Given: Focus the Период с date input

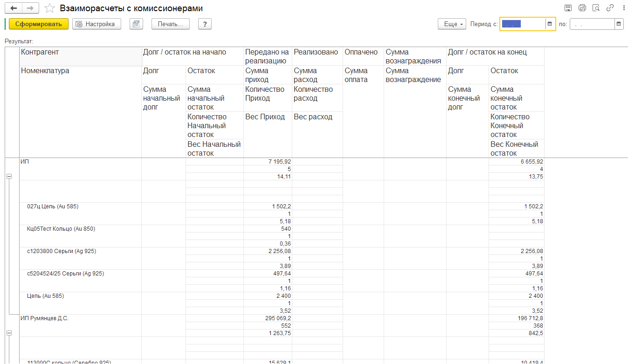Looking at the screenshot, I should [x=523, y=24].
